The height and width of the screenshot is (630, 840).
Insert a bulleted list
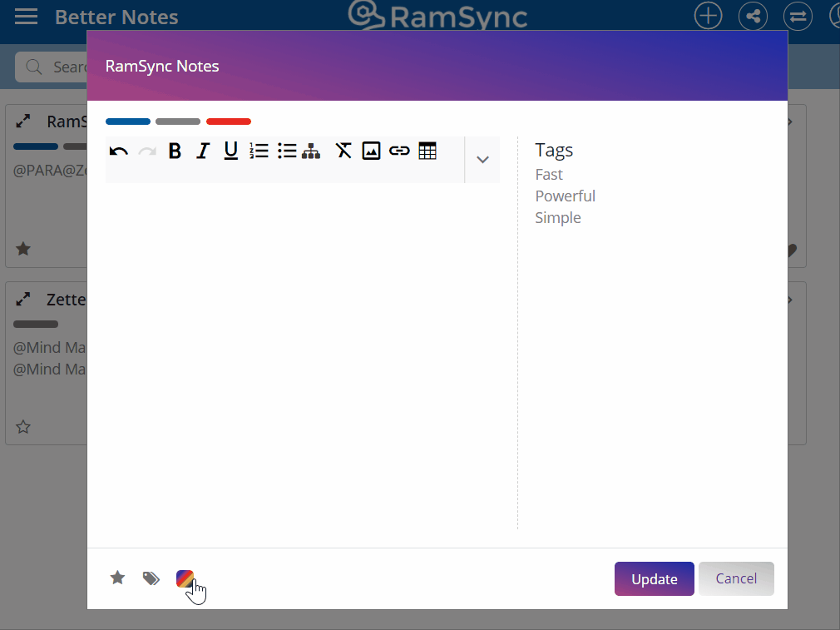coord(287,151)
